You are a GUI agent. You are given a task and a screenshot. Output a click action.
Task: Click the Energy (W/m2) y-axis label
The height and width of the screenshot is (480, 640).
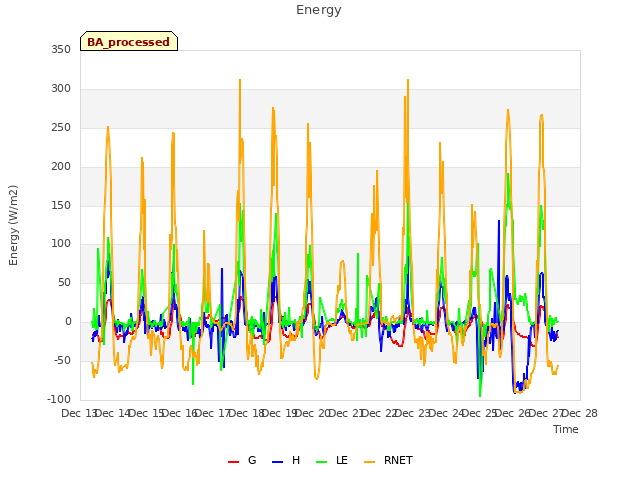point(13,225)
